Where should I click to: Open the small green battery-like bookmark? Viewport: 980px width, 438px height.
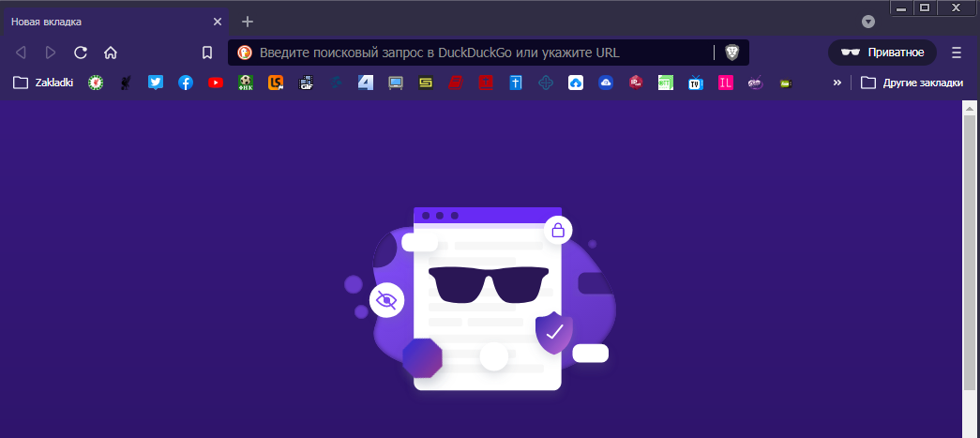click(x=786, y=83)
